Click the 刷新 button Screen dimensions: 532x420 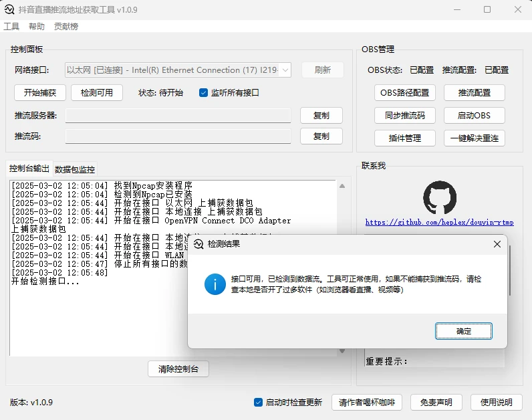pyautogui.click(x=322, y=70)
